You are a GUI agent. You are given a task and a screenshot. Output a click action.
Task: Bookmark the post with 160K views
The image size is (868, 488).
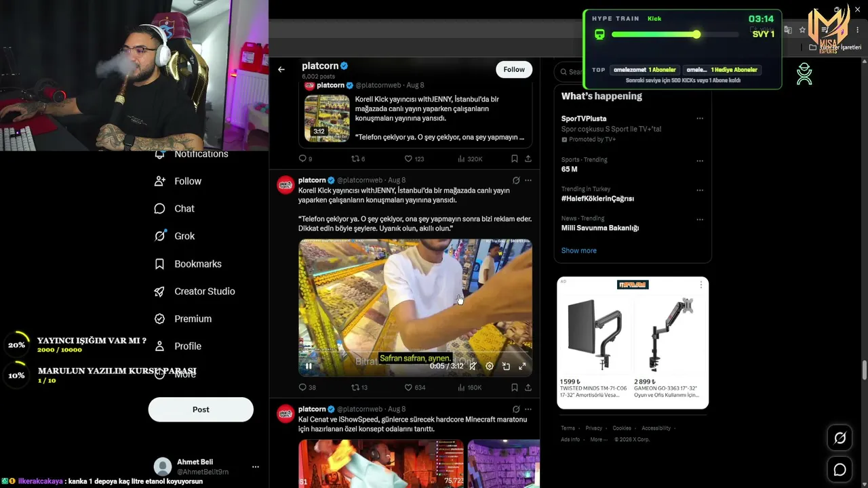[514, 388]
